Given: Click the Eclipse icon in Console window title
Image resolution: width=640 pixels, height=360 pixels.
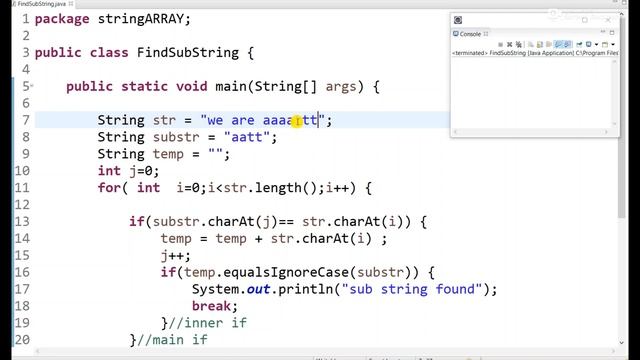Looking at the screenshot, I should point(458,20).
